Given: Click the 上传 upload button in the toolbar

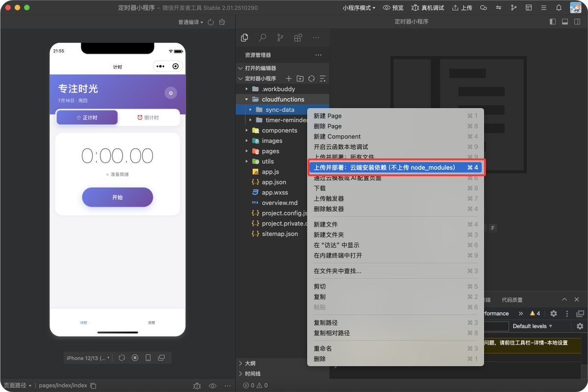Looking at the screenshot, I should (x=462, y=8).
